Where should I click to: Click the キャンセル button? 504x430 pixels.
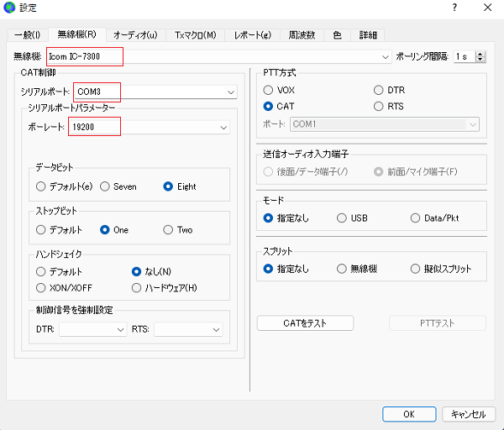coord(468,414)
